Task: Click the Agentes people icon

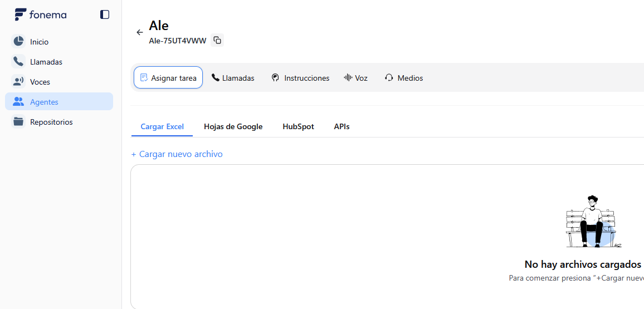Action: [18, 102]
